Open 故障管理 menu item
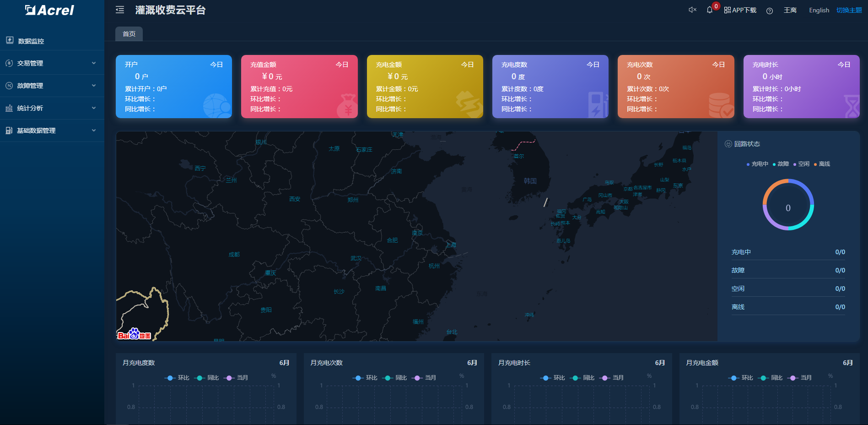 point(52,86)
